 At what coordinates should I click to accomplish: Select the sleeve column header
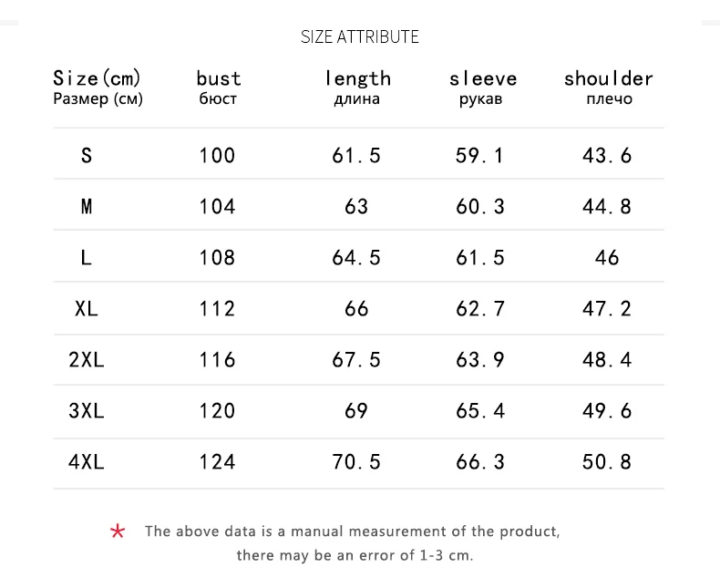pyautogui.click(x=483, y=88)
